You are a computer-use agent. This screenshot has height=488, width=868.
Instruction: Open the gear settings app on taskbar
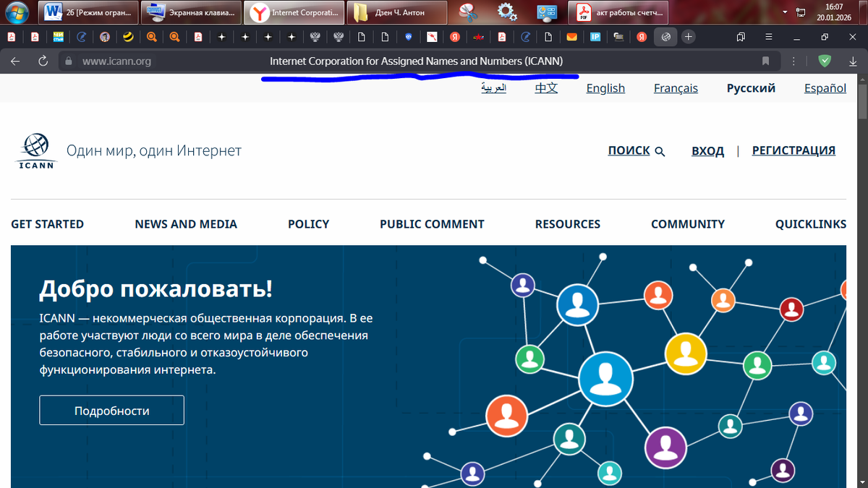pos(508,12)
